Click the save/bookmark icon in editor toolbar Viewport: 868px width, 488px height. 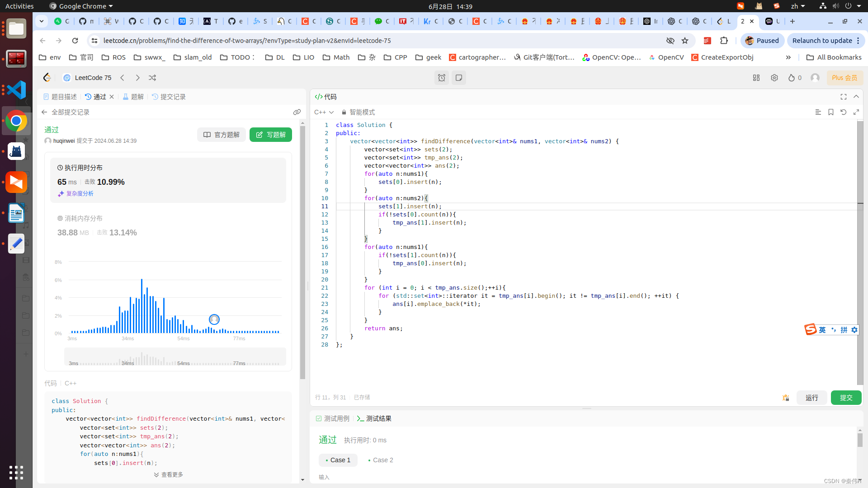pos(831,112)
